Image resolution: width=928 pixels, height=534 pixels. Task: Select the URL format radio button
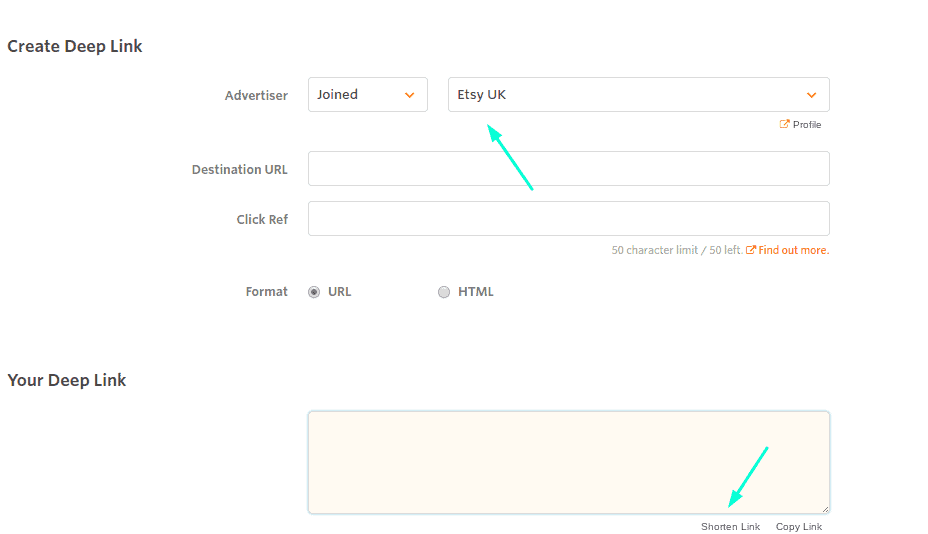point(314,292)
